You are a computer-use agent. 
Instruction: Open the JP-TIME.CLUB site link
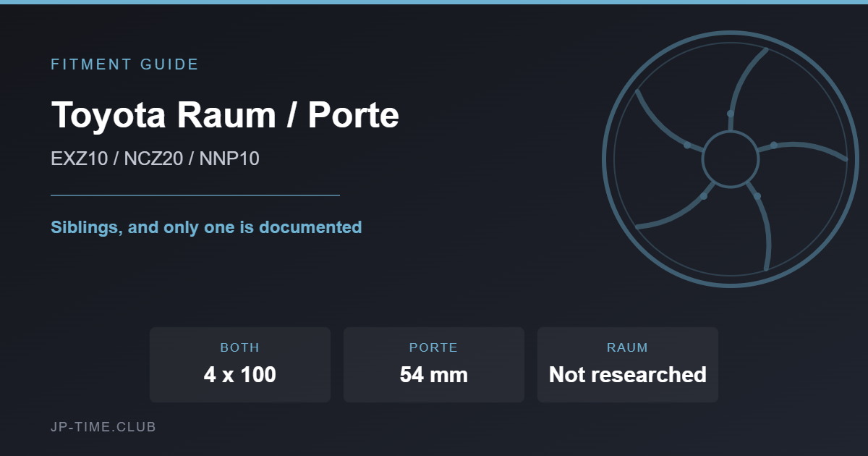point(103,427)
